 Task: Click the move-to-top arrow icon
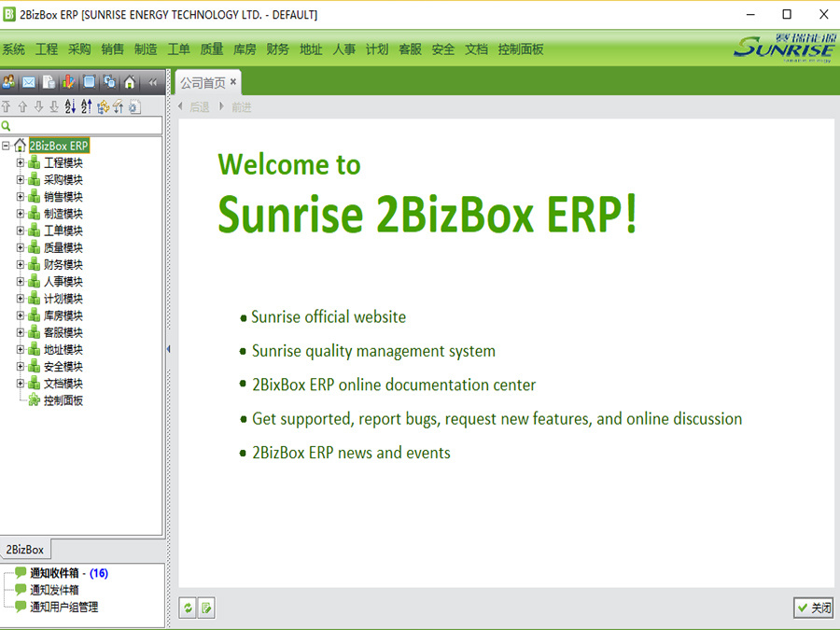7,106
